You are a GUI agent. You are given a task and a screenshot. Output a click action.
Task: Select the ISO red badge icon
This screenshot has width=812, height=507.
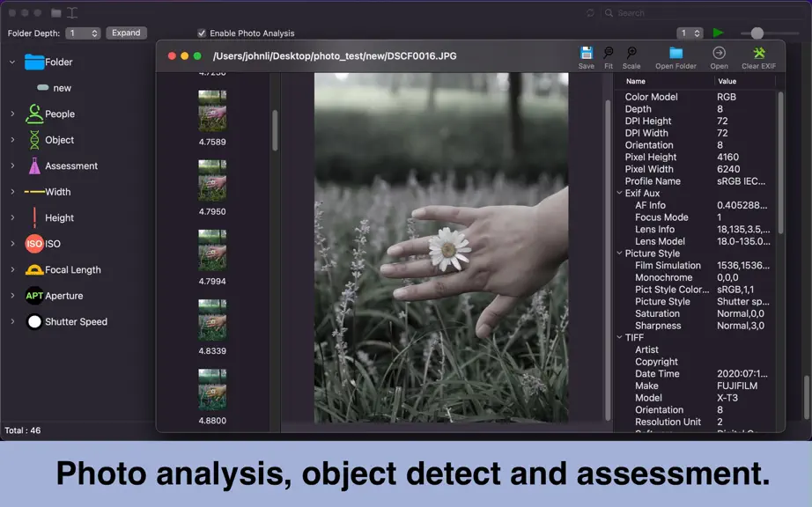click(34, 244)
